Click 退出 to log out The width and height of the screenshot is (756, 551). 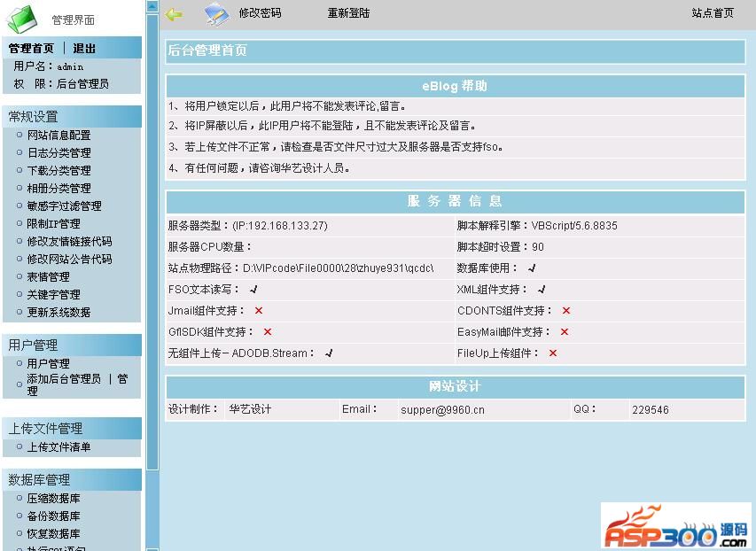pyautogui.click(x=84, y=48)
